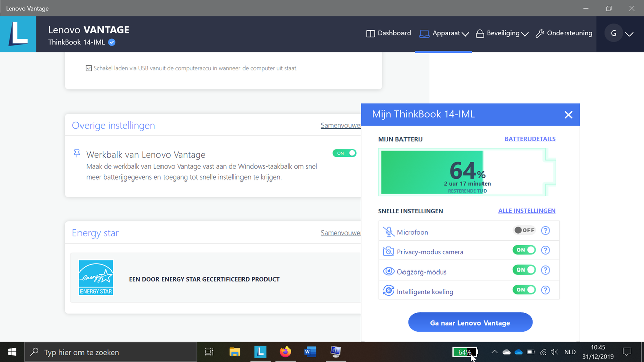Click the Windows search box
Image resolution: width=644 pixels, height=362 pixels.
coord(111,352)
